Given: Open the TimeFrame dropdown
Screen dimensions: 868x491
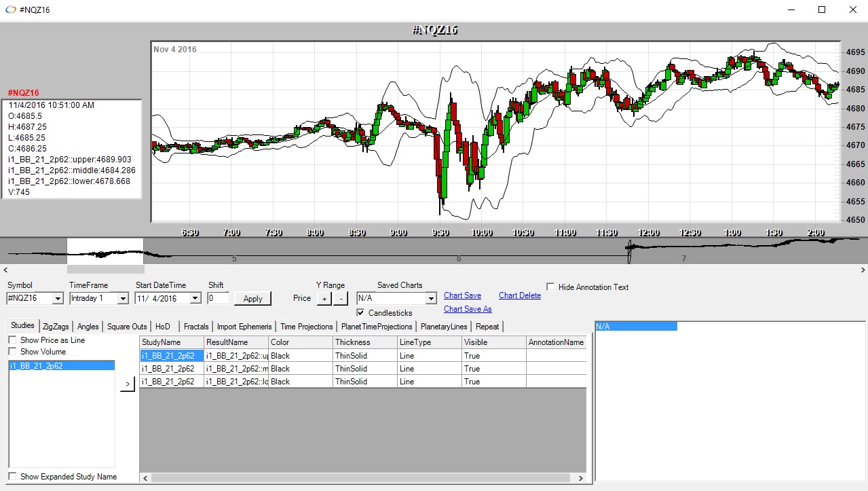Looking at the screenshot, I should point(123,298).
